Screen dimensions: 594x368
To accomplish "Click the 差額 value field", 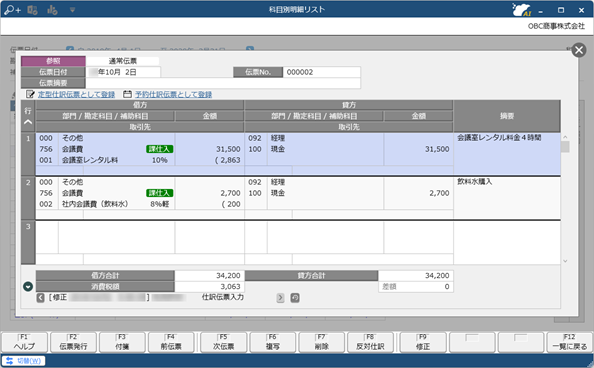I will [x=416, y=287].
